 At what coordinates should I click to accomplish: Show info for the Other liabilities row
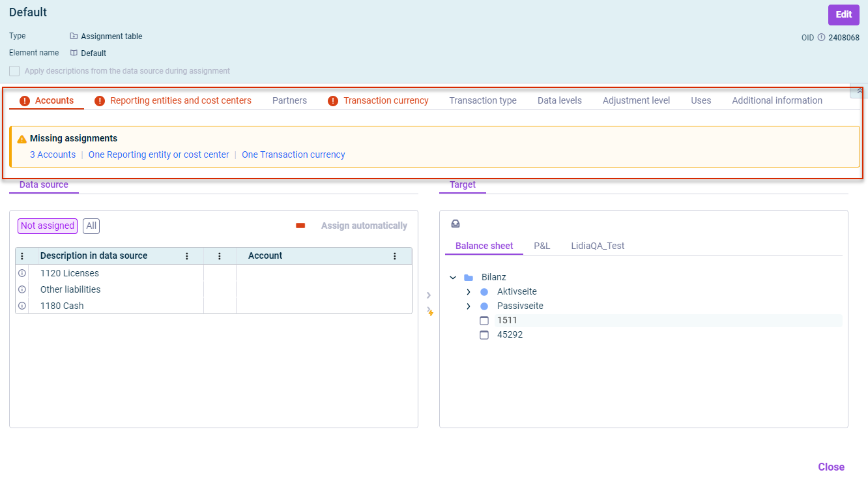pos(22,289)
